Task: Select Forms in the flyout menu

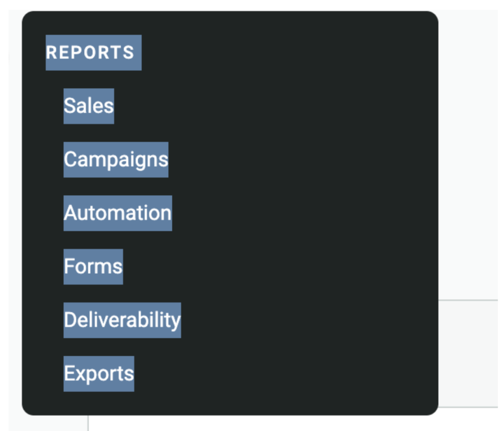Action: coord(93,266)
